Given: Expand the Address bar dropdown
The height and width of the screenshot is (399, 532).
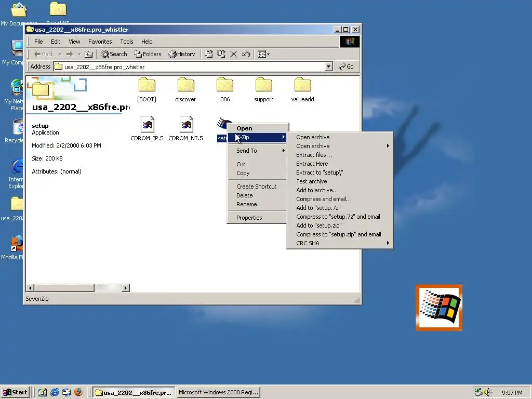Looking at the screenshot, I should [x=328, y=66].
